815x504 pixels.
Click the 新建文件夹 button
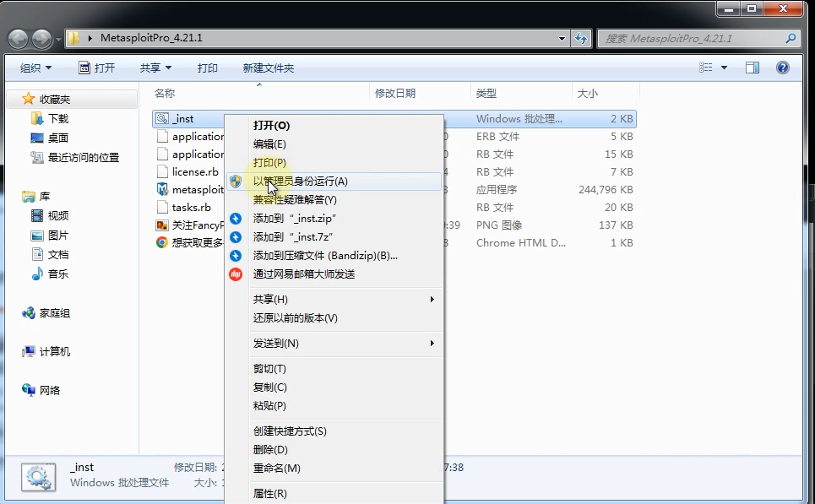pyautogui.click(x=269, y=68)
